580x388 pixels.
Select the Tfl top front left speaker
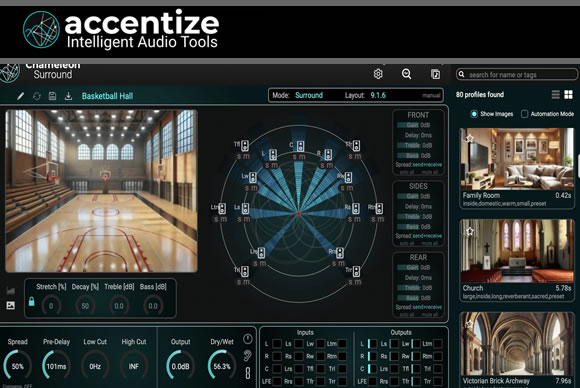[245, 145]
